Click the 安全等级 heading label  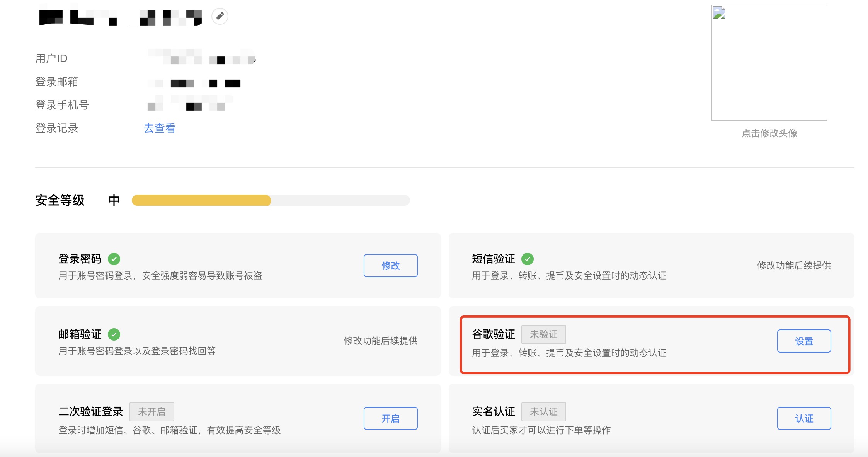point(60,200)
